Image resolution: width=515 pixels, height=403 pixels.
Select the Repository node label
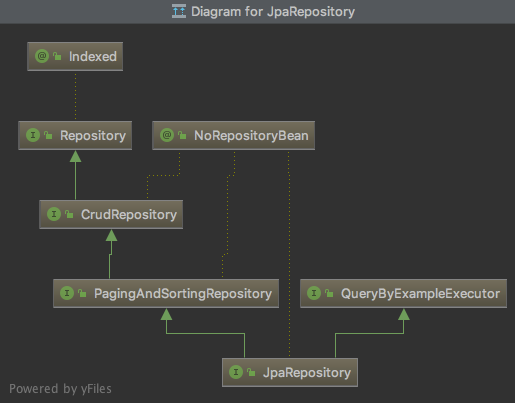click(x=93, y=135)
